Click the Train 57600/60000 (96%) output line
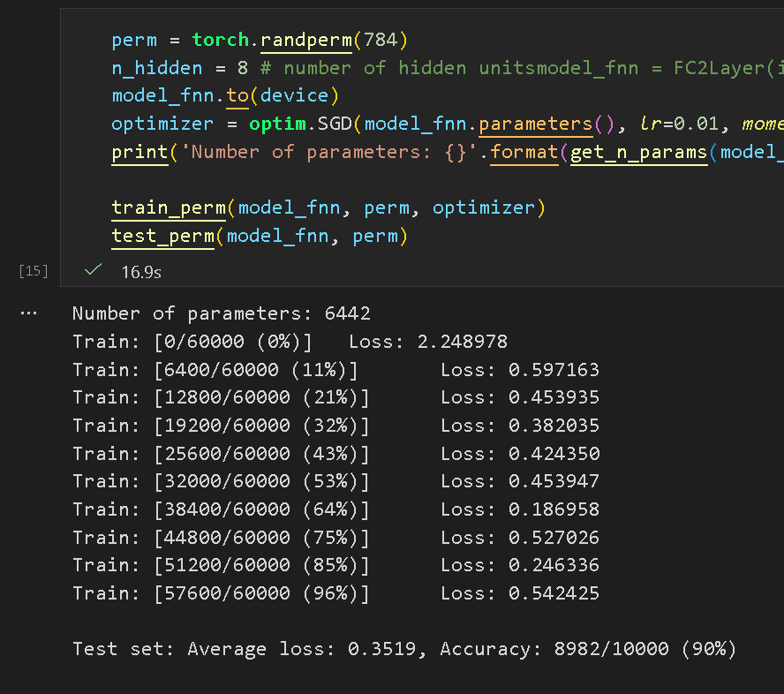Image resolution: width=784 pixels, height=694 pixels. click(335, 593)
